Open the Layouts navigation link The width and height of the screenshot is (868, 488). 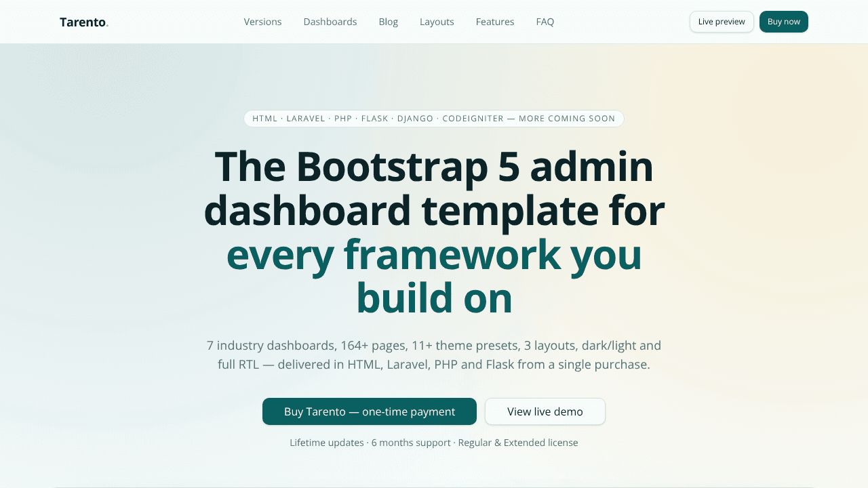click(437, 22)
